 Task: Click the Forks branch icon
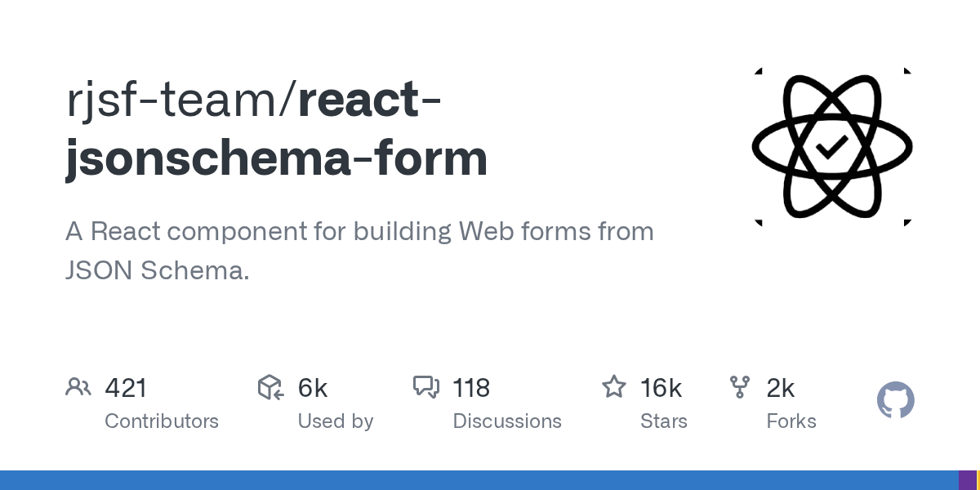[x=740, y=387]
